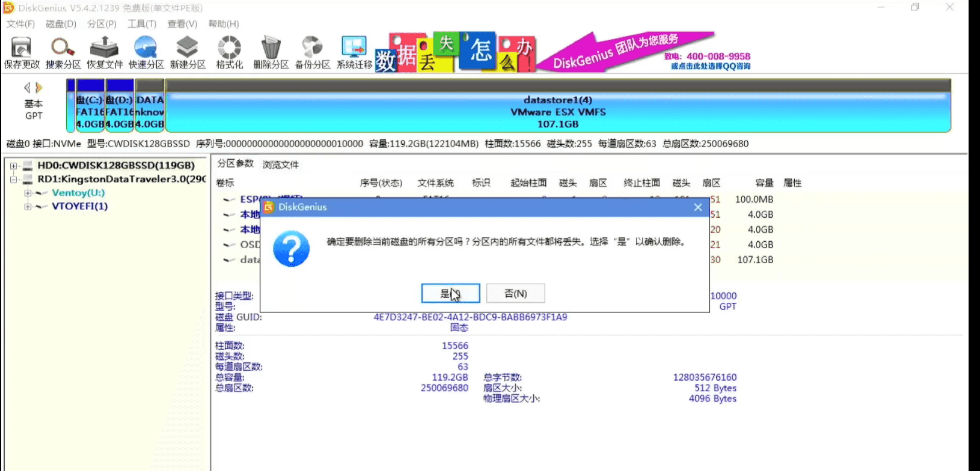Open the 搜索分区 search partitions tool
The image size is (980, 471).
point(63,52)
